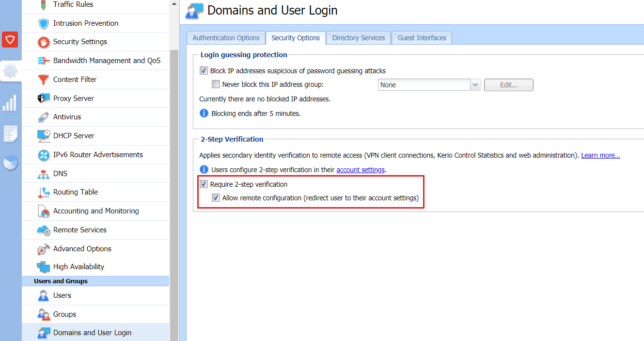
Task: Enable Never block this IP address group
Action: point(216,84)
